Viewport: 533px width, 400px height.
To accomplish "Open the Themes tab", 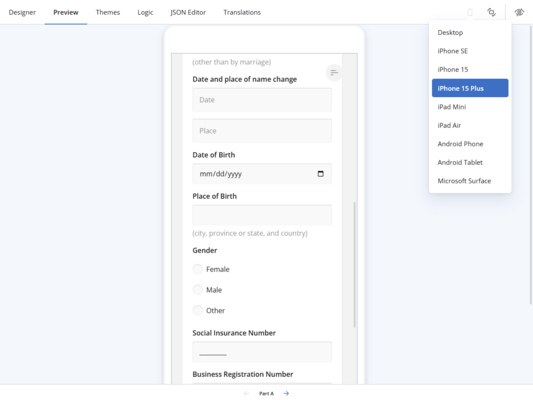I will click(x=108, y=12).
